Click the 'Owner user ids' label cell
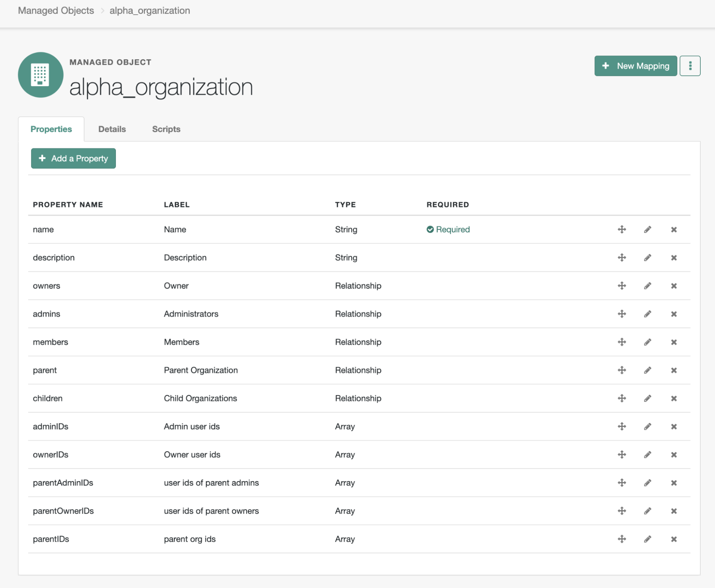This screenshot has height=588, width=715. coord(192,455)
